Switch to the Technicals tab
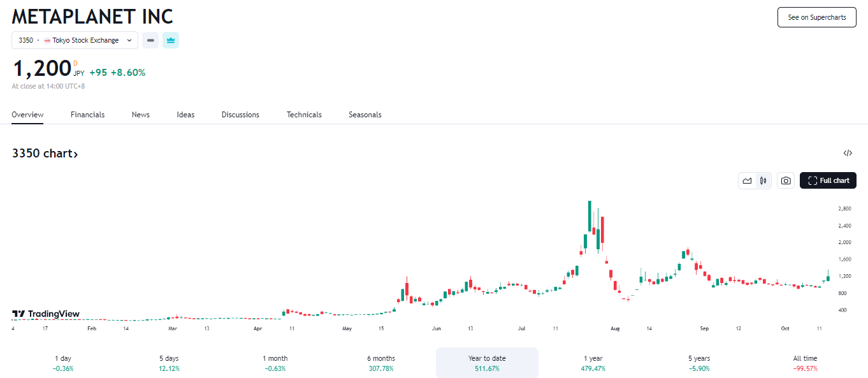Viewport: 868px width, 378px height. [304, 115]
